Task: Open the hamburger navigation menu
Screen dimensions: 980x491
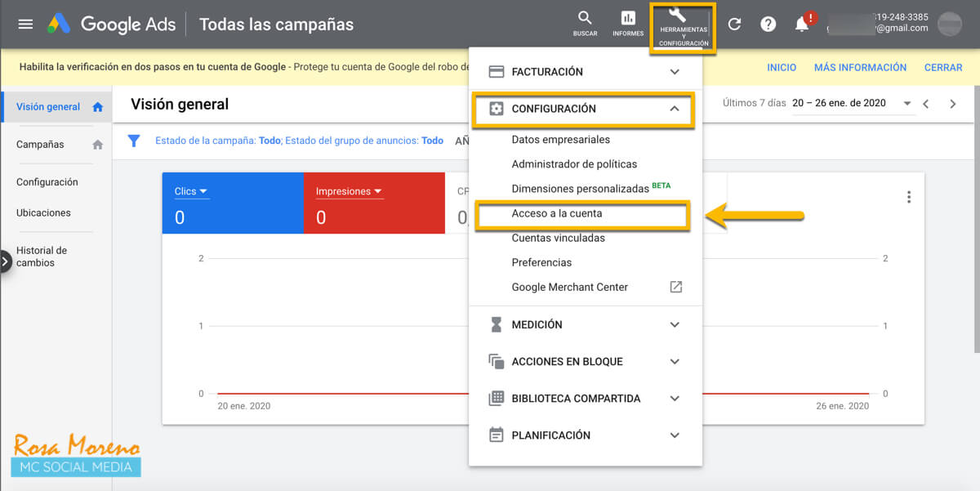Action: coord(25,24)
